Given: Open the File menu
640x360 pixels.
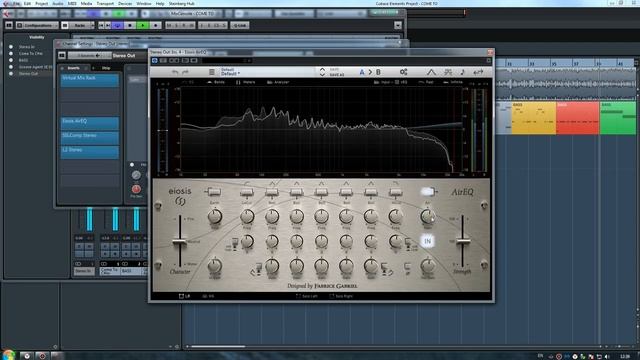Looking at the screenshot, I should pyautogui.click(x=16, y=3).
